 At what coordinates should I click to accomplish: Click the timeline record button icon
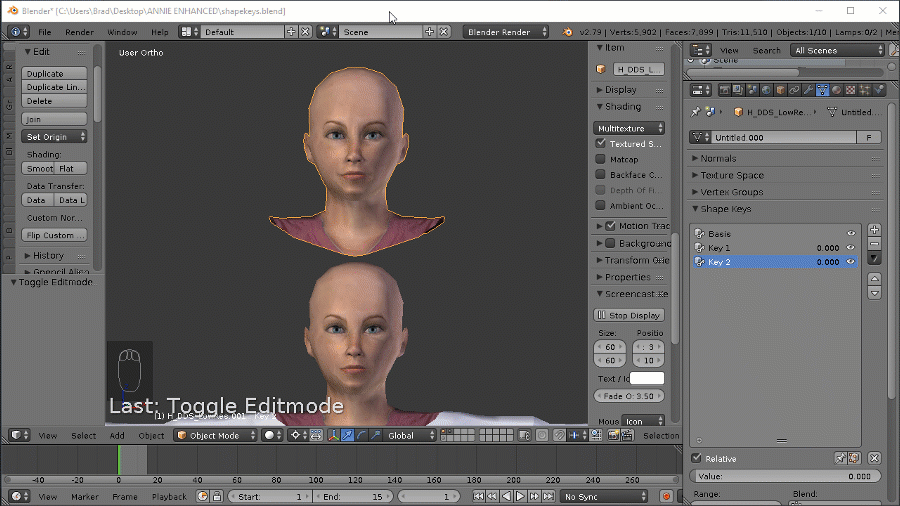tap(666, 496)
